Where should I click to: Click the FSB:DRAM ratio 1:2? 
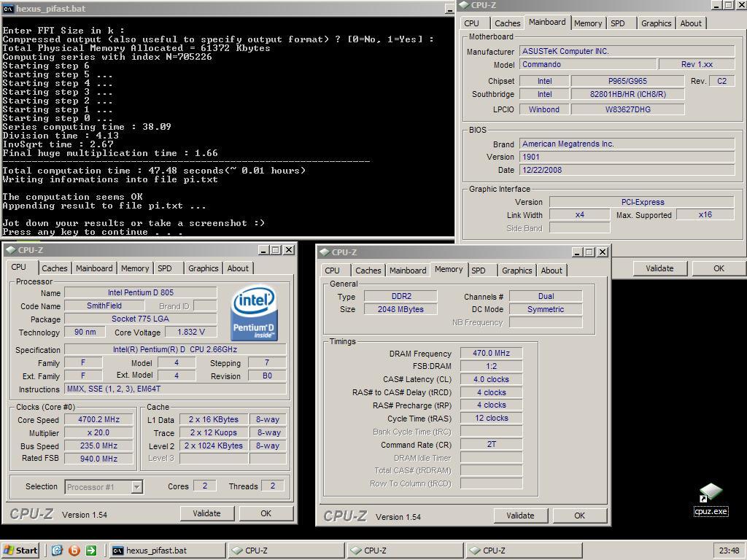click(491, 366)
